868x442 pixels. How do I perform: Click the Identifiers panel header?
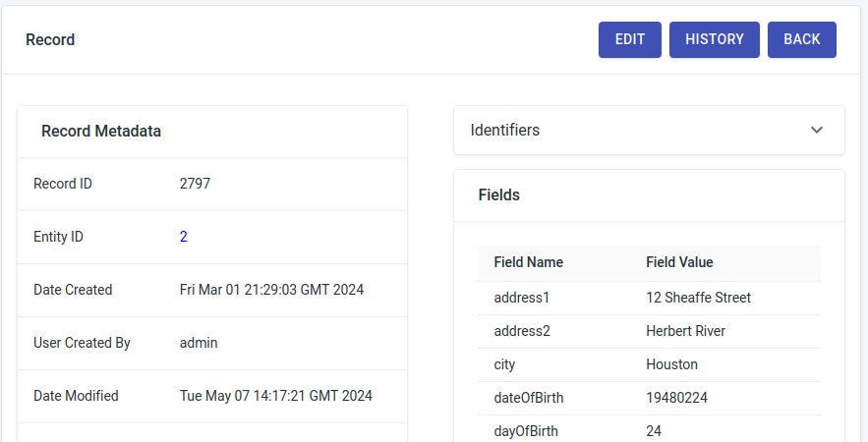650,130
